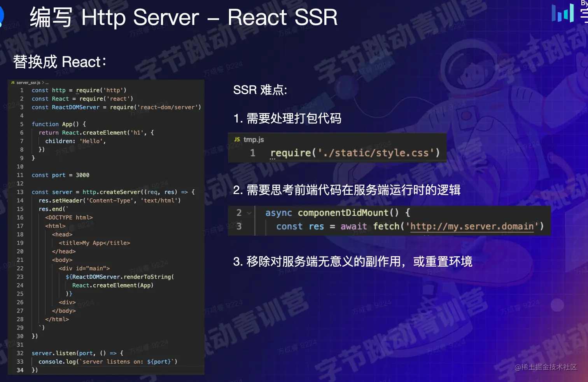Click "children: 'Hello'," on line 7
Screen dimensions: 588x382
coord(75,141)
